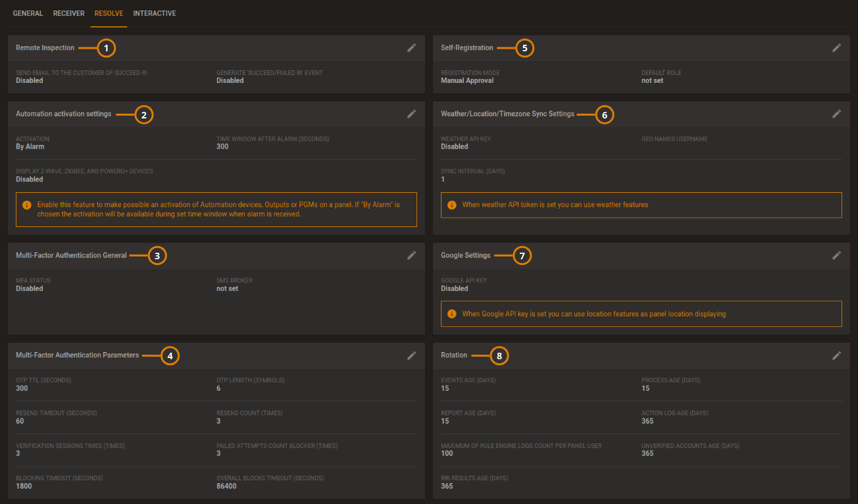Click the info icon about Automation activation
The width and height of the screenshot is (858, 504).
27,205
